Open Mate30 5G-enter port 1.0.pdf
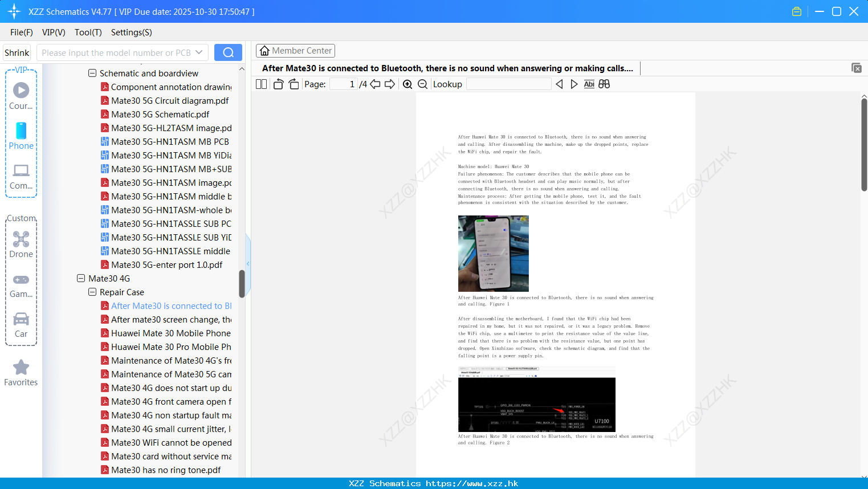 166,264
